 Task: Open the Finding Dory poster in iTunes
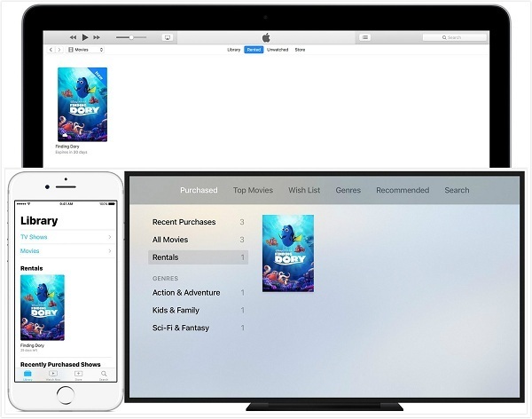click(82, 105)
